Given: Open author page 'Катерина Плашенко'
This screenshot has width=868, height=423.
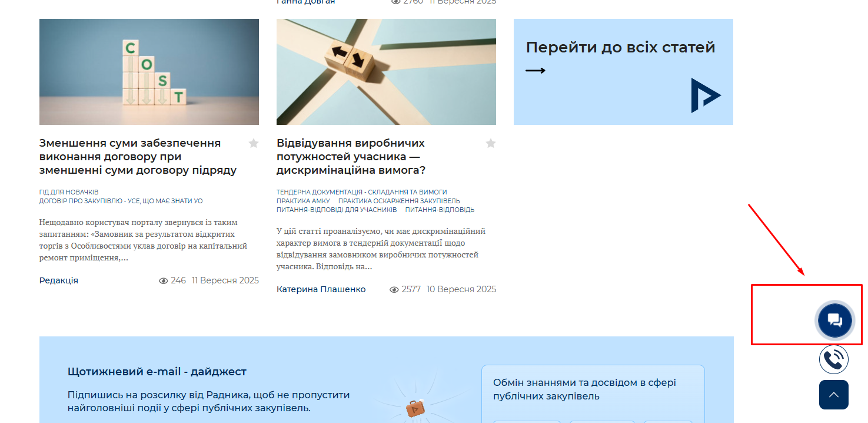Looking at the screenshot, I should click(321, 289).
